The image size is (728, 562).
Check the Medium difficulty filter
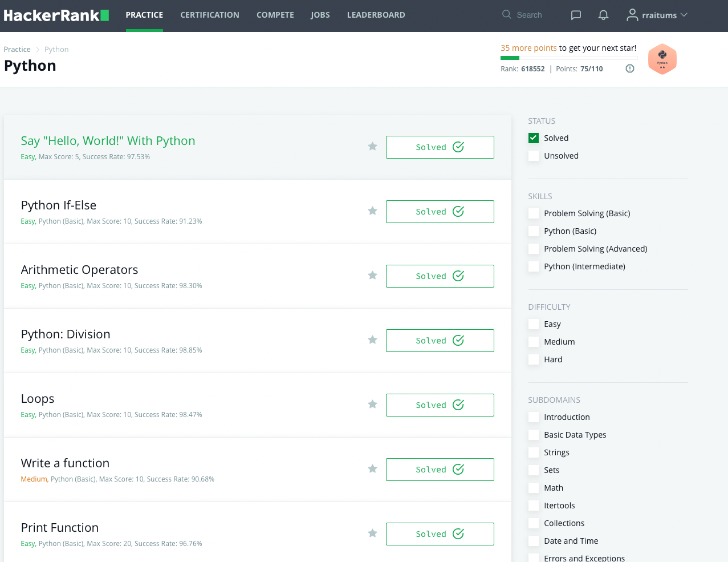[534, 342]
